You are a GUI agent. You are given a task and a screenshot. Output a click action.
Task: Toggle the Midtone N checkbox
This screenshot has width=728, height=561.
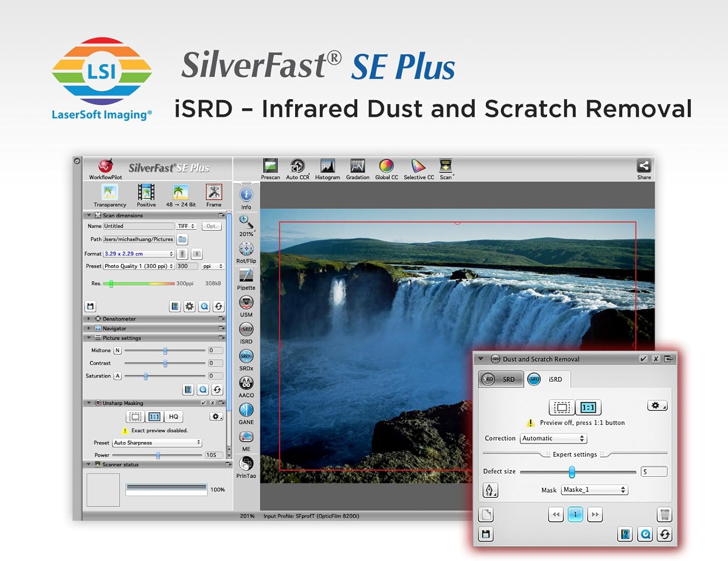tap(117, 350)
